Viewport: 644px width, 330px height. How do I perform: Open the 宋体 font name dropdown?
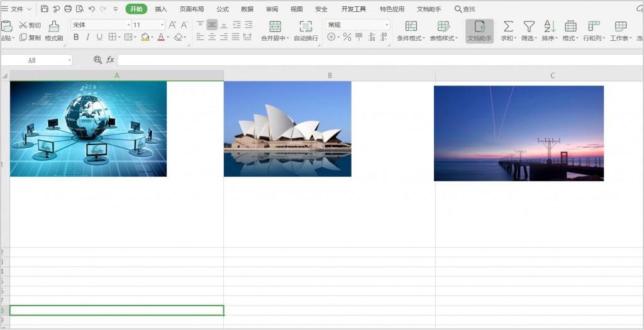(x=128, y=25)
